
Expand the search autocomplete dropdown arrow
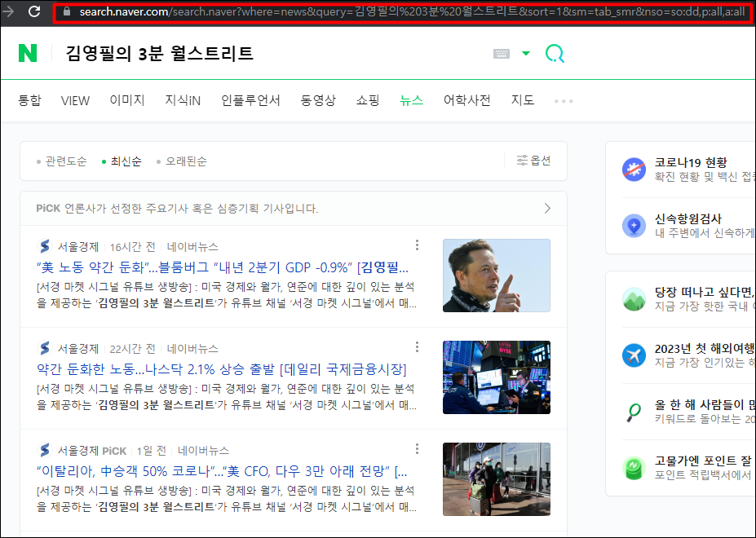[526, 54]
